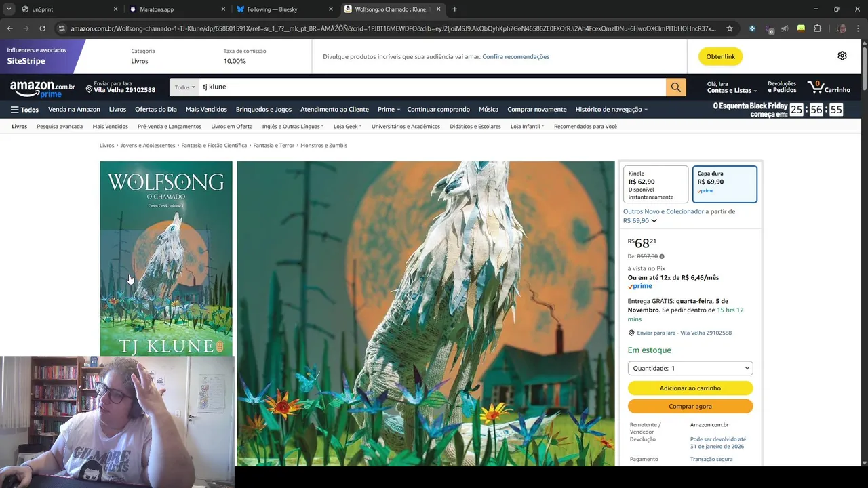This screenshot has width=868, height=488.
Task: Open Confira recomendações link
Action: (515, 56)
